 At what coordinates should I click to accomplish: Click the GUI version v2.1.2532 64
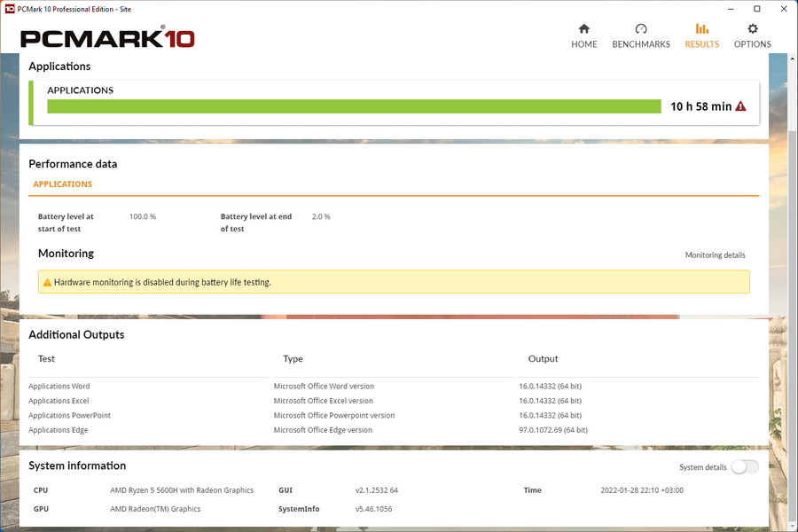pyautogui.click(x=377, y=490)
